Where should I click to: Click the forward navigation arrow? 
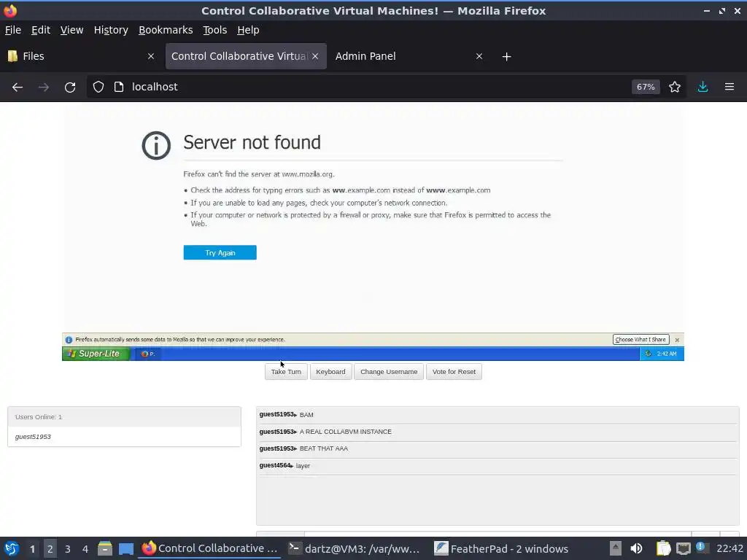tap(44, 87)
